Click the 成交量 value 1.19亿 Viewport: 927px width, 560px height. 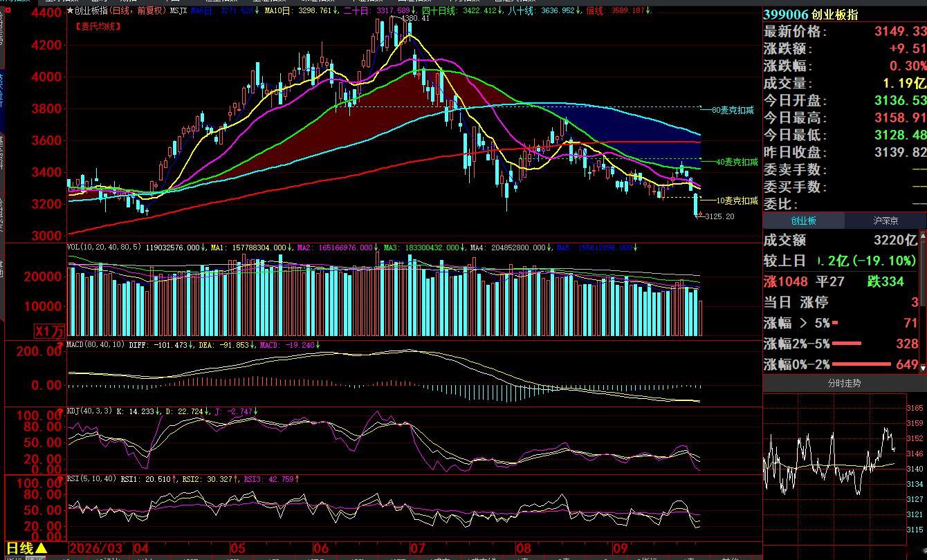904,83
